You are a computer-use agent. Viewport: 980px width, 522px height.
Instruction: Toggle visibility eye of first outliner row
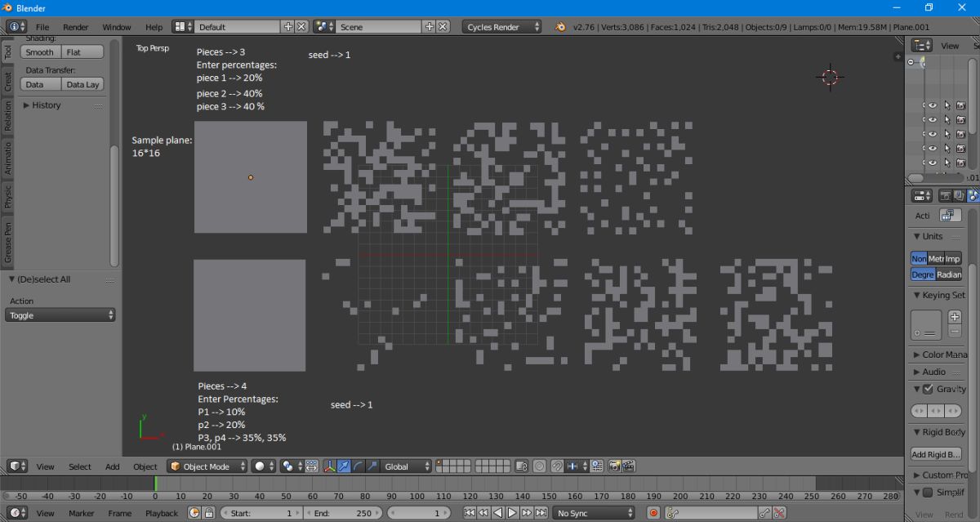[x=932, y=105]
